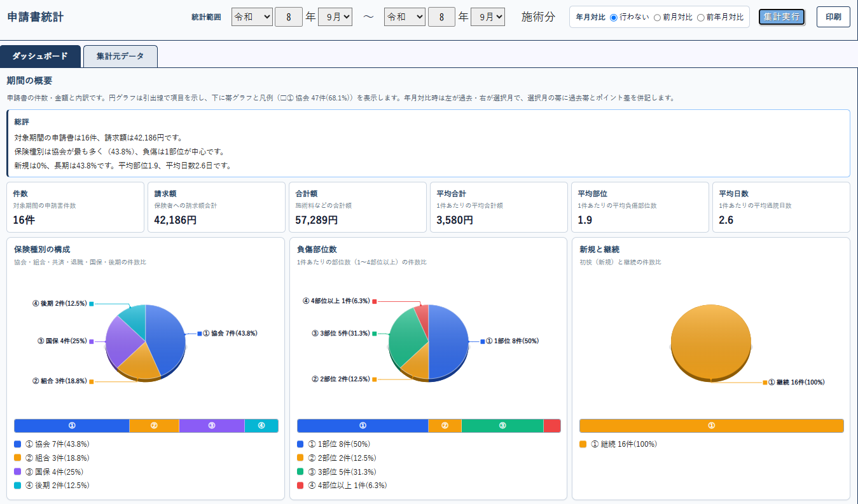Click green legend swatch for 3部位 5件(31.3%)
Image resolution: width=858 pixels, height=504 pixels.
pos(300,472)
